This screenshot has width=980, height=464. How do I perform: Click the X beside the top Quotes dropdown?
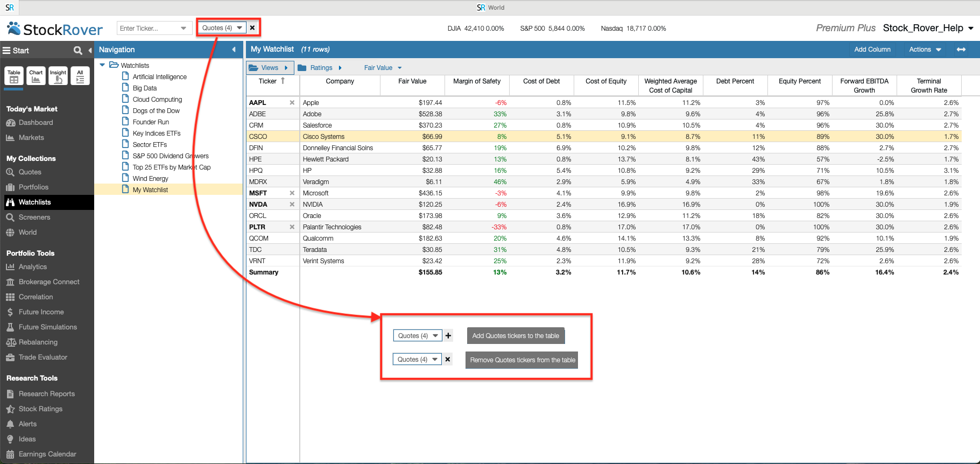(252, 28)
